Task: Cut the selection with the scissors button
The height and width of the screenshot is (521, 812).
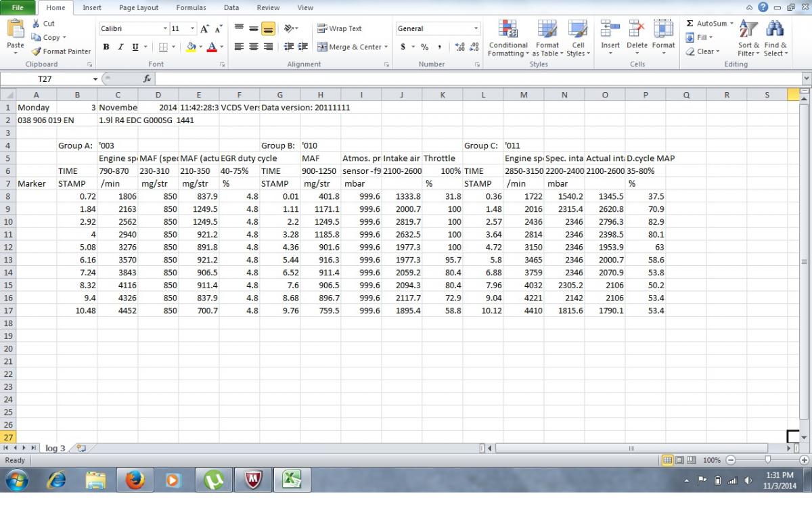Action: [43, 24]
